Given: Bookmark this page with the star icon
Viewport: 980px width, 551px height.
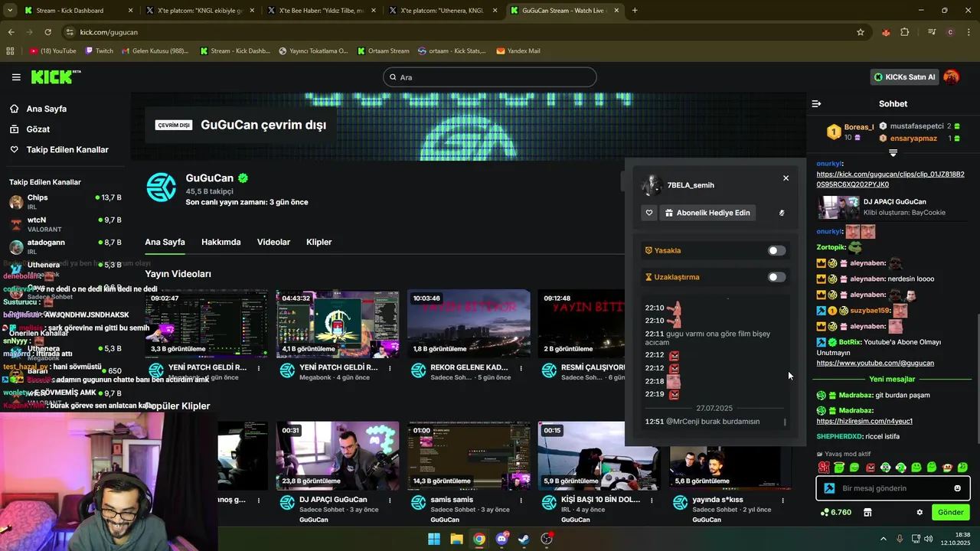Looking at the screenshot, I should [861, 32].
